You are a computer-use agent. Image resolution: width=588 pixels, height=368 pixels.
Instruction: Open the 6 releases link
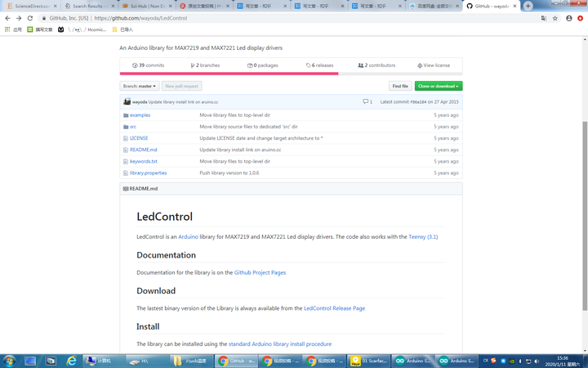[x=319, y=65]
